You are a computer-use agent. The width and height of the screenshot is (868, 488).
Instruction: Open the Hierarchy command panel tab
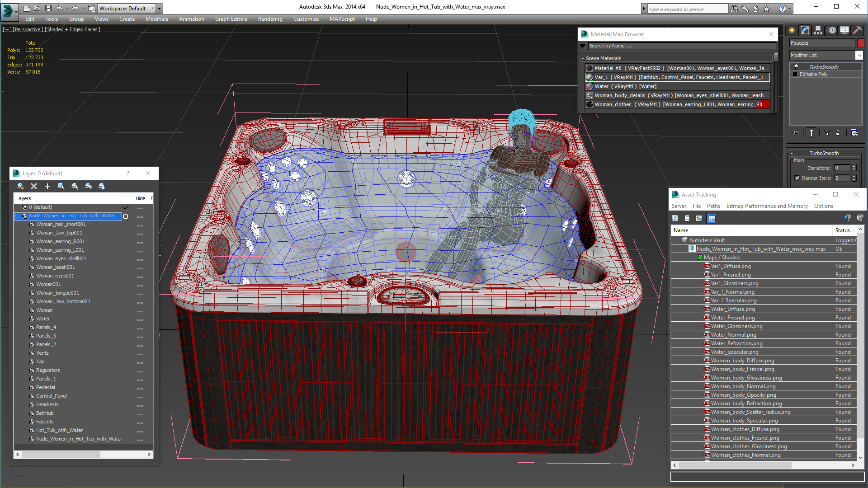coord(818,30)
